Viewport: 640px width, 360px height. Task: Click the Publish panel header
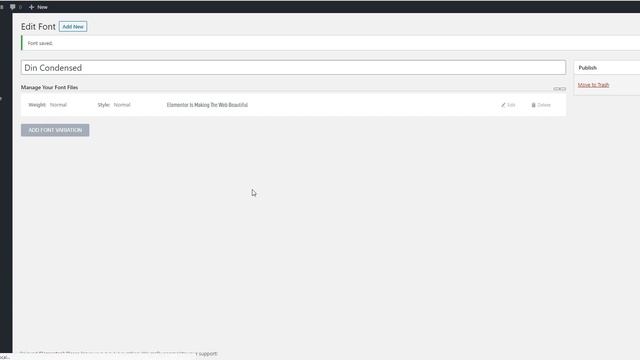click(x=607, y=68)
